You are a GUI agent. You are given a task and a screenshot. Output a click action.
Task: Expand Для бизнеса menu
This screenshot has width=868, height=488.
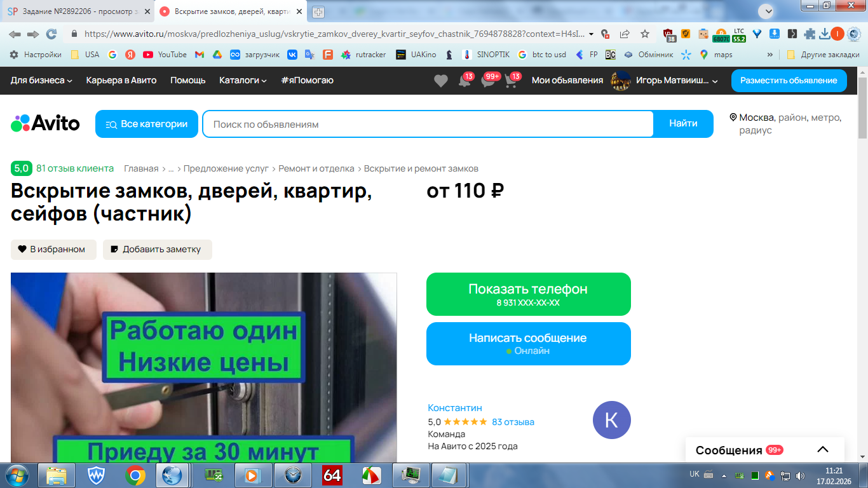click(x=41, y=81)
